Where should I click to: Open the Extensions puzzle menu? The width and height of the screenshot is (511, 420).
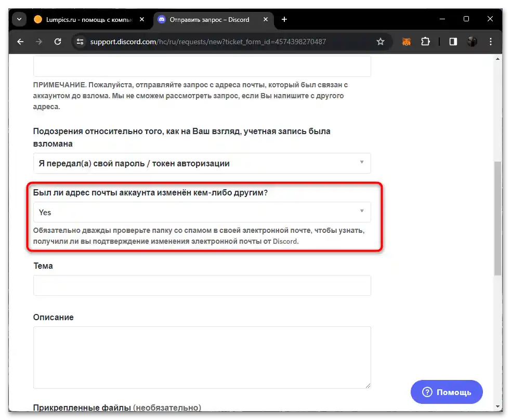pyautogui.click(x=425, y=42)
